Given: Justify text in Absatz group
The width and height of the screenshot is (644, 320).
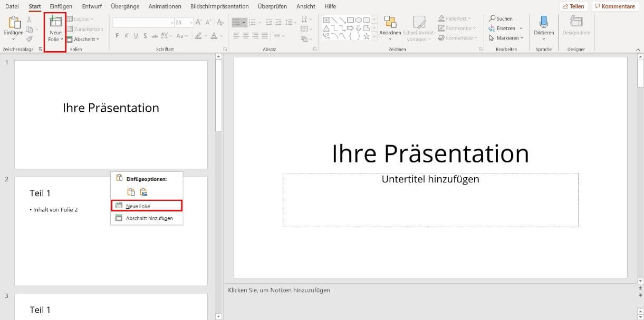Looking at the screenshot, I should (265, 35).
